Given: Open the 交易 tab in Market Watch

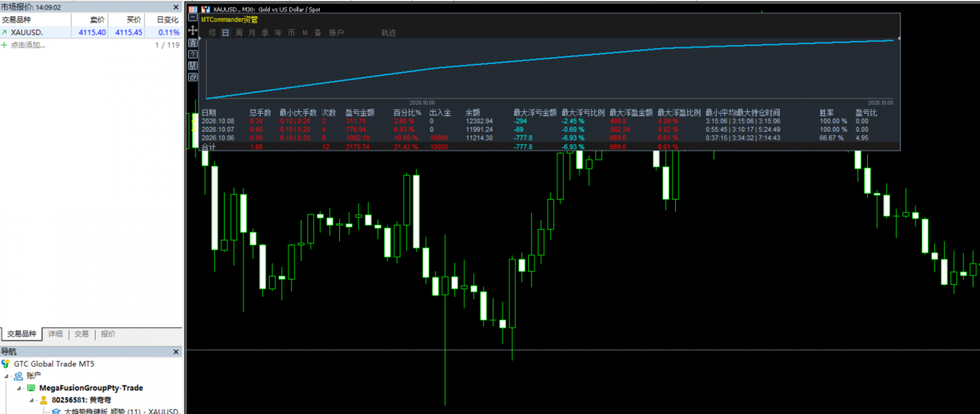Looking at the screenshot, I should click(x=82, y=334).
